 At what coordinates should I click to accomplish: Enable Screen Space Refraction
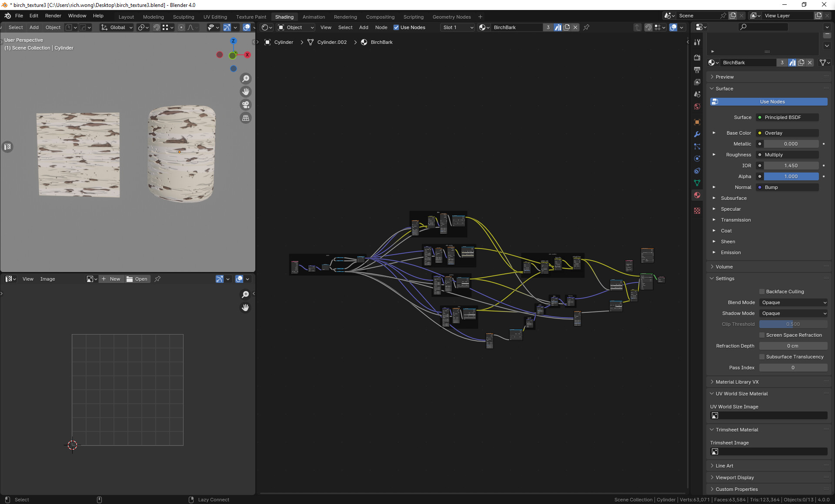click(762, 335)
